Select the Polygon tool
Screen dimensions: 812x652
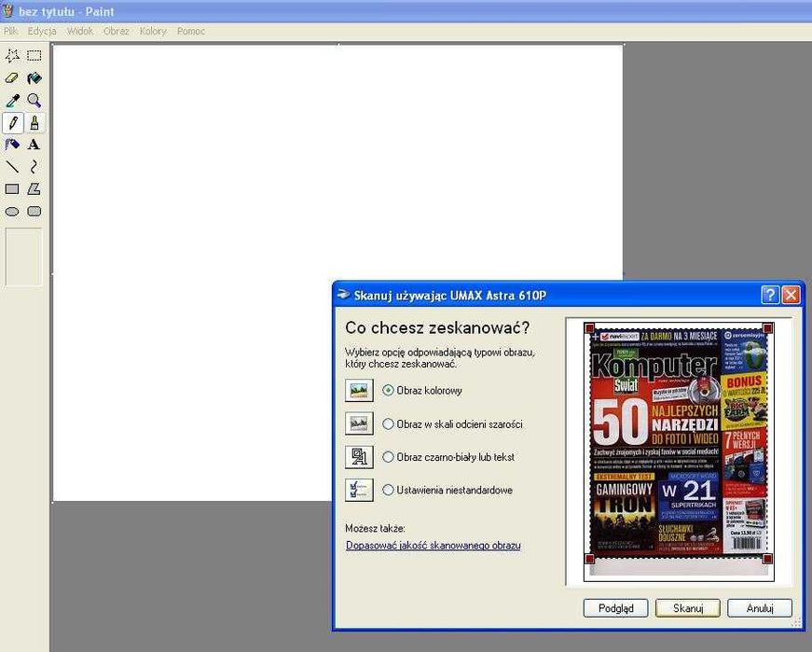pos(34,189)
